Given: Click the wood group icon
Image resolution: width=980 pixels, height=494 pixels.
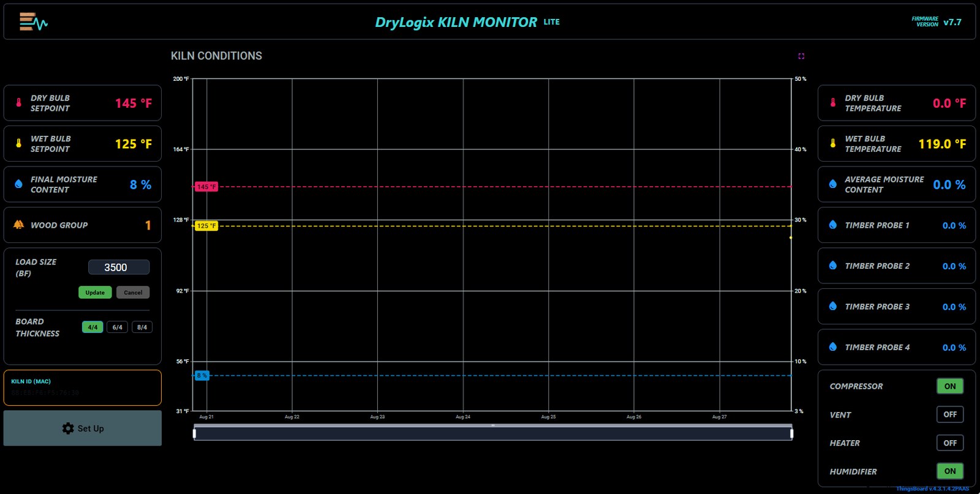Looking at the screenshot, I should [x=18, y=225].
